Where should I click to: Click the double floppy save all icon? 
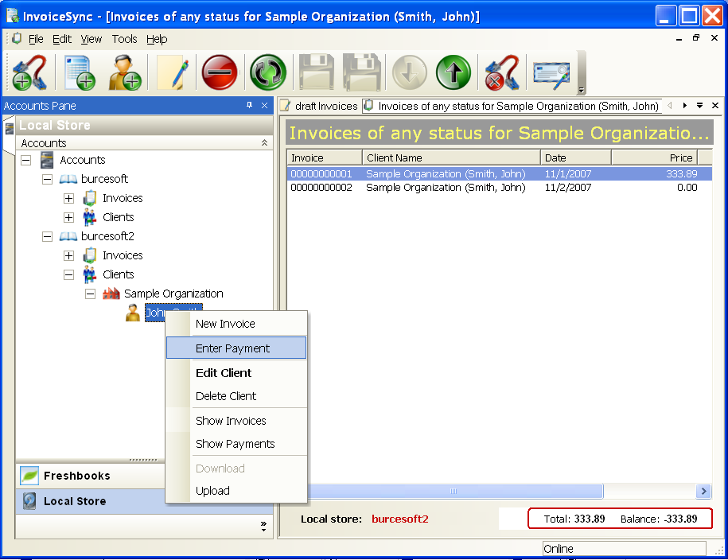362,72
